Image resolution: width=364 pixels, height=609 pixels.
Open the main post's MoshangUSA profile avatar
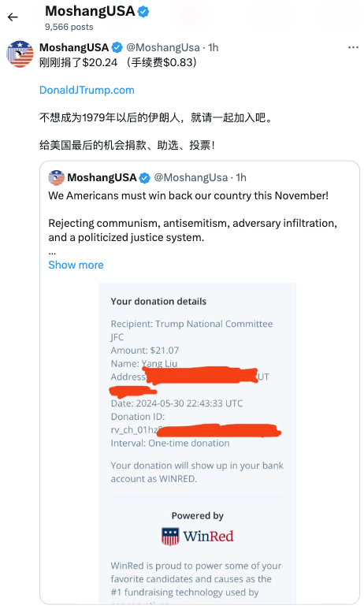click(20, 54)
